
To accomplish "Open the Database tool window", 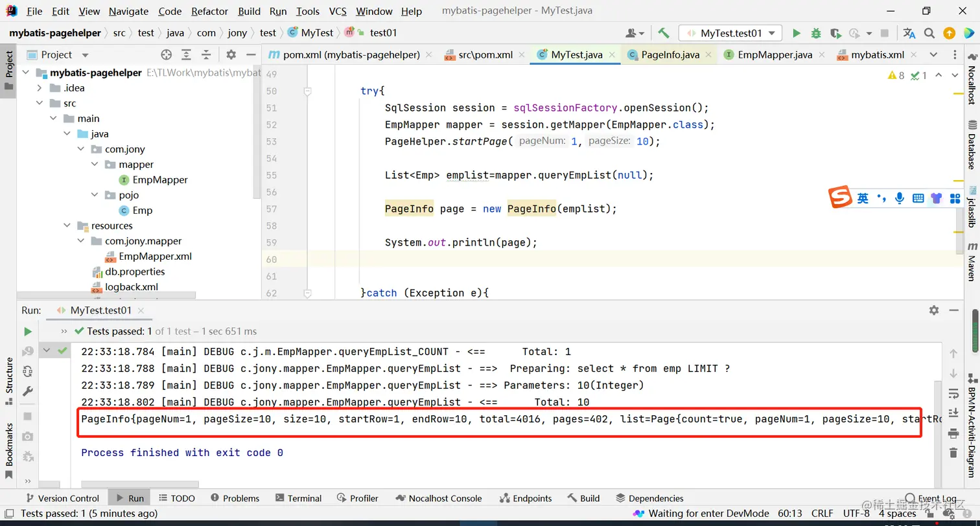I will tap(972, 144).
